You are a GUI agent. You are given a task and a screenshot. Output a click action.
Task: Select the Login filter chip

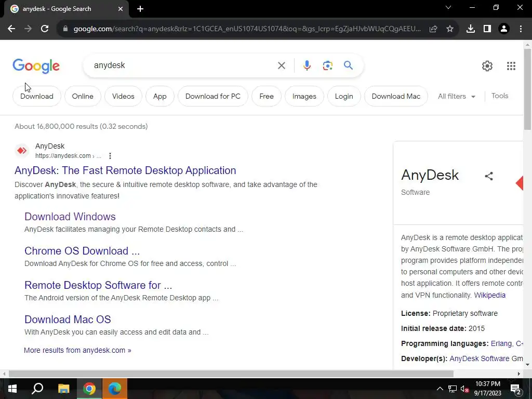pyautogui.click(x=344, y=96)
